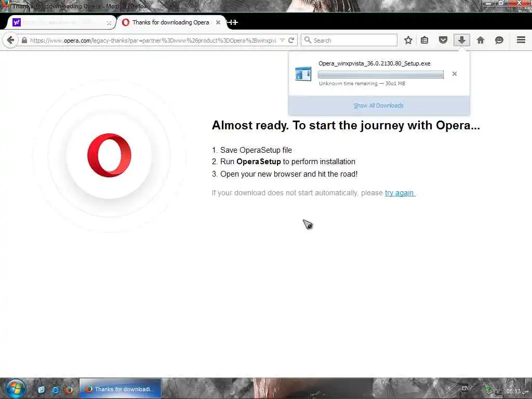The width and height of the screenshot is (532, 399).
Task: Close the Thanks for downloading Opera tab
Action: [x=218, y=22]
